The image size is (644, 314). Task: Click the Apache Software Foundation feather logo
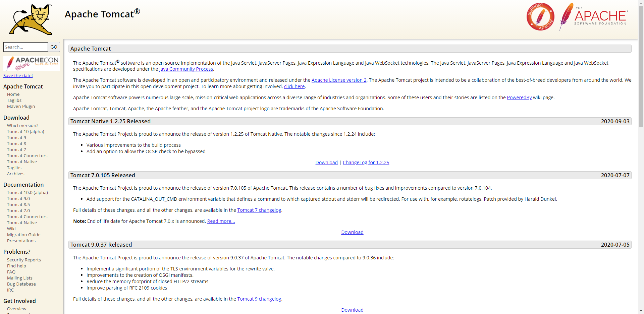(x=593, y=17)
